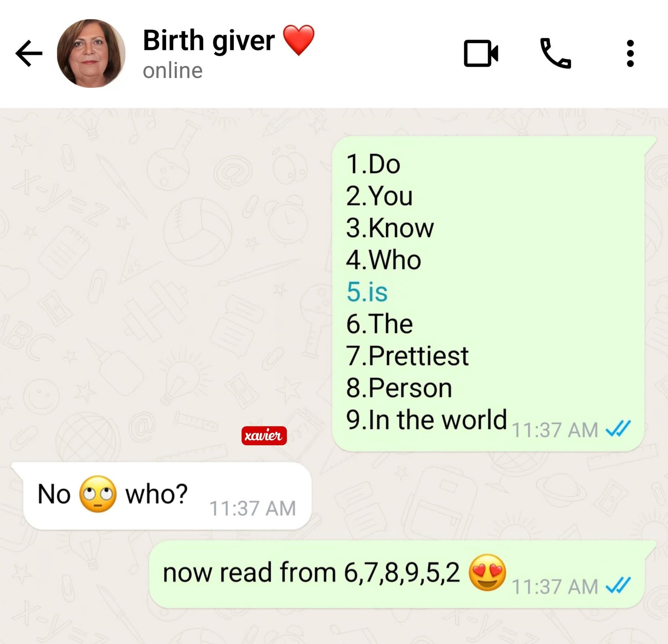
Task: Tap '7.Prettiest' line in the list message
Action: [x=407, y=356]
